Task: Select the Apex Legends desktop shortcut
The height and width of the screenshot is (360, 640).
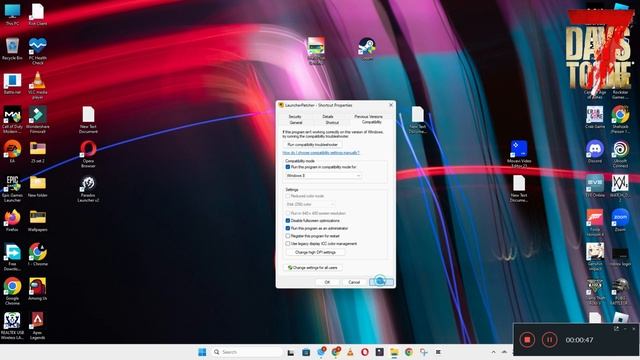Action: coord(38,324)
